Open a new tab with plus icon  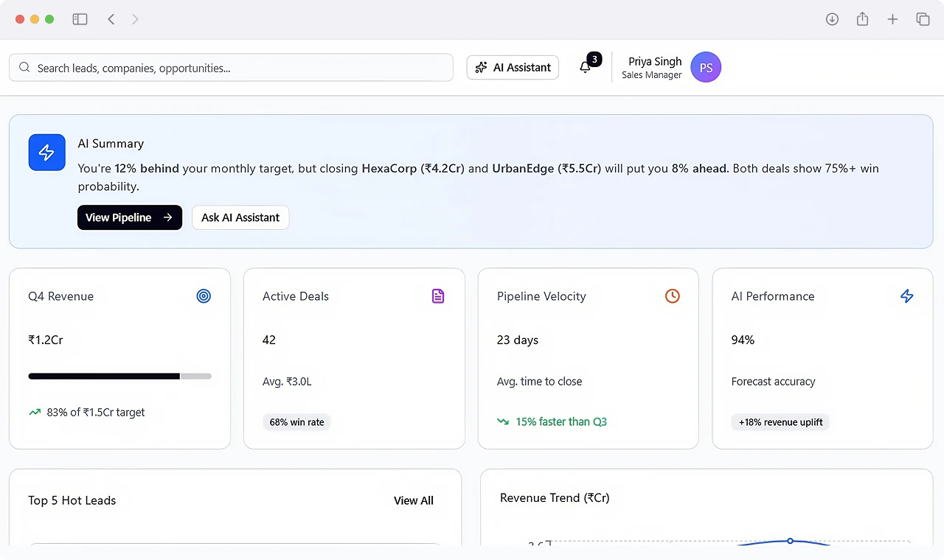click(x=892, y=19)
